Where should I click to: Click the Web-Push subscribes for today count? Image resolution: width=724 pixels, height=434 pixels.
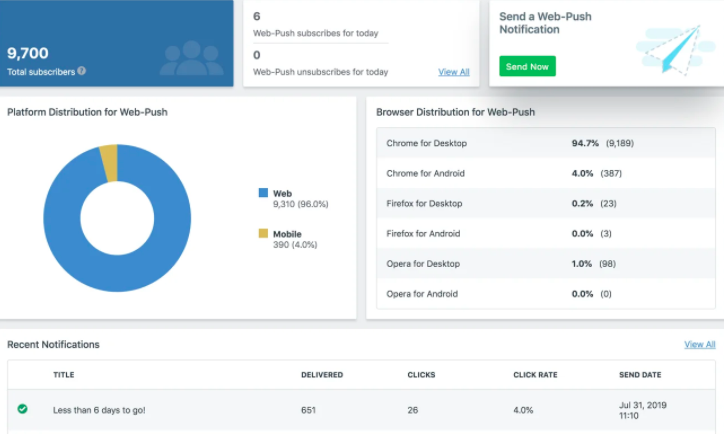(x=257, y=16)
